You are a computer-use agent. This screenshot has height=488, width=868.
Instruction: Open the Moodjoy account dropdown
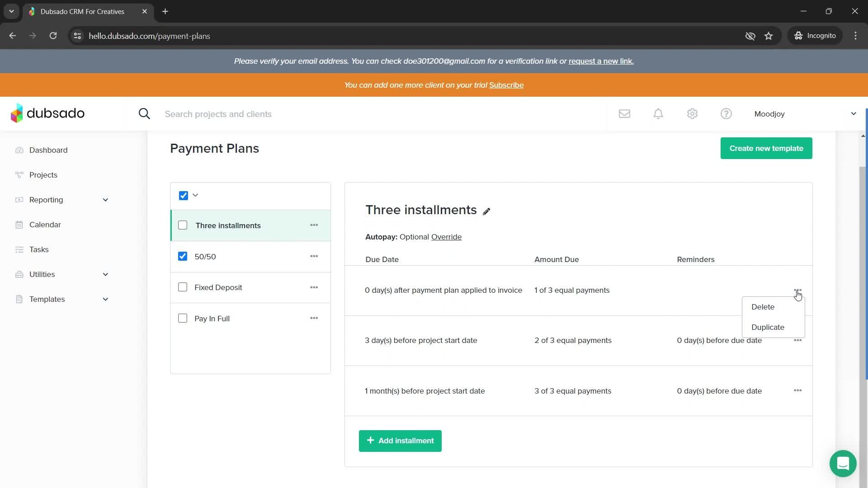(805, 114)
